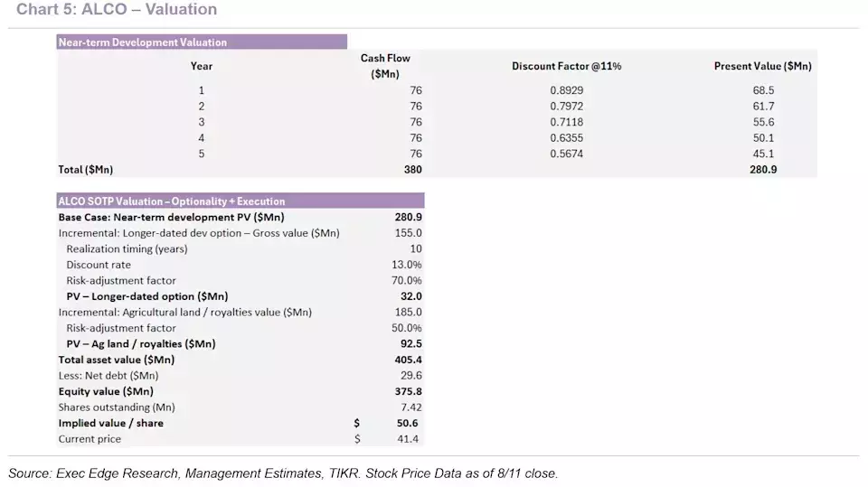Click the 'Realization timing (years)' label
Image resolution: width=868 pixels, height=487 pixels.
127,249
